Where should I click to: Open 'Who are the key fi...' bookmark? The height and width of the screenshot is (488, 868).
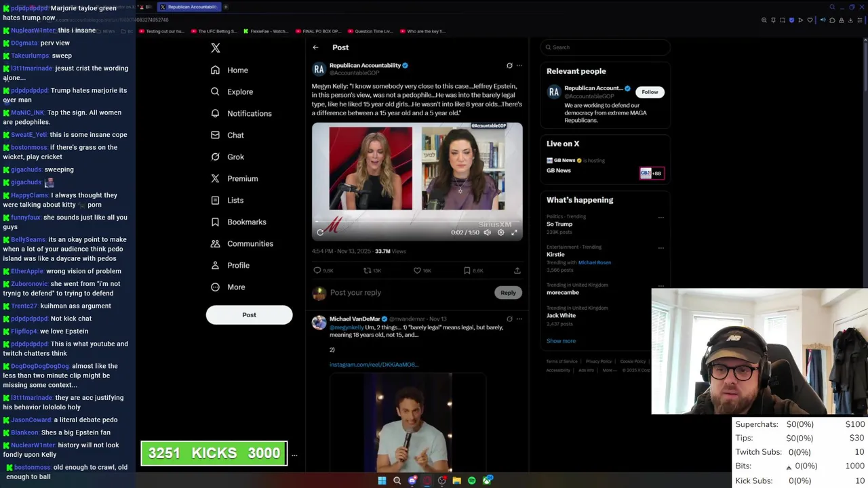[x=422, y=31]
